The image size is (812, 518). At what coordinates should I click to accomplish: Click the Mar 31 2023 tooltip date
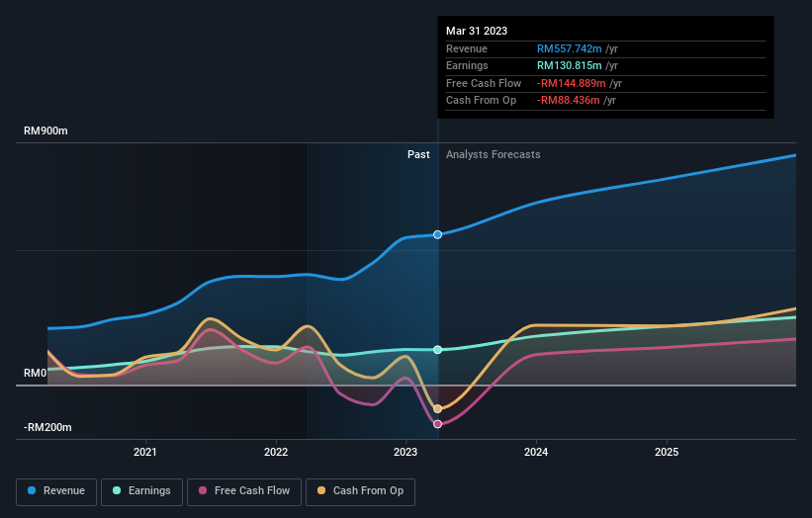(x=477, y=31)
